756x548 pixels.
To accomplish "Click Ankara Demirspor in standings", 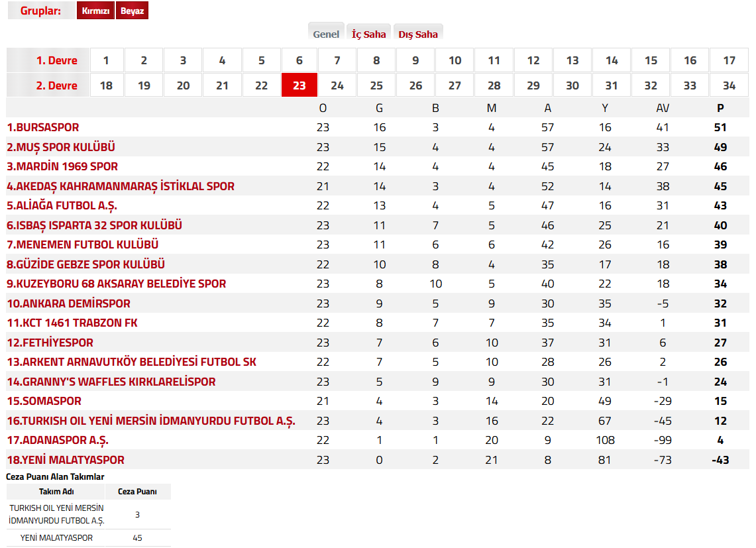I will (x=69, y=303).
